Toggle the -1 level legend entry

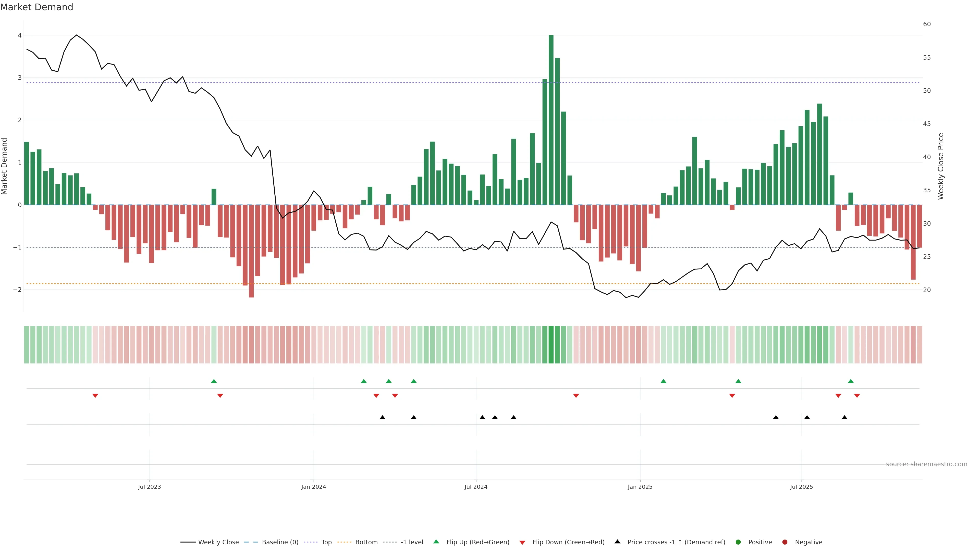click(412, 542)
